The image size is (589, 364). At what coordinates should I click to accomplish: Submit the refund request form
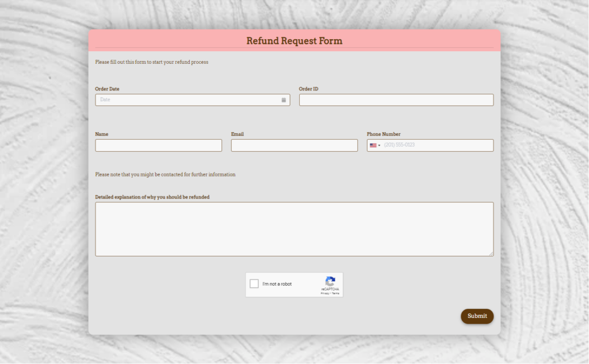pos(477,316)
